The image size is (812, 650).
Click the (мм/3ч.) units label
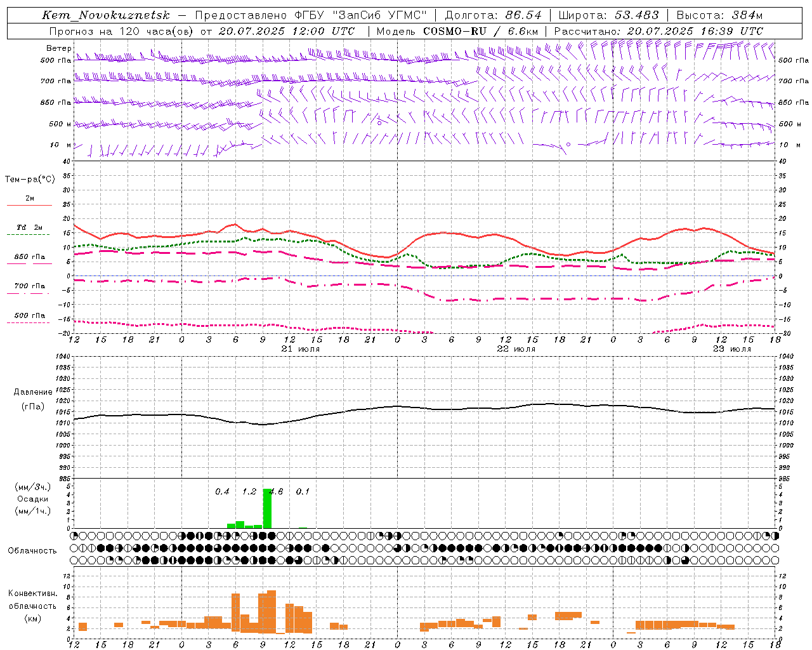click(33, 487)
